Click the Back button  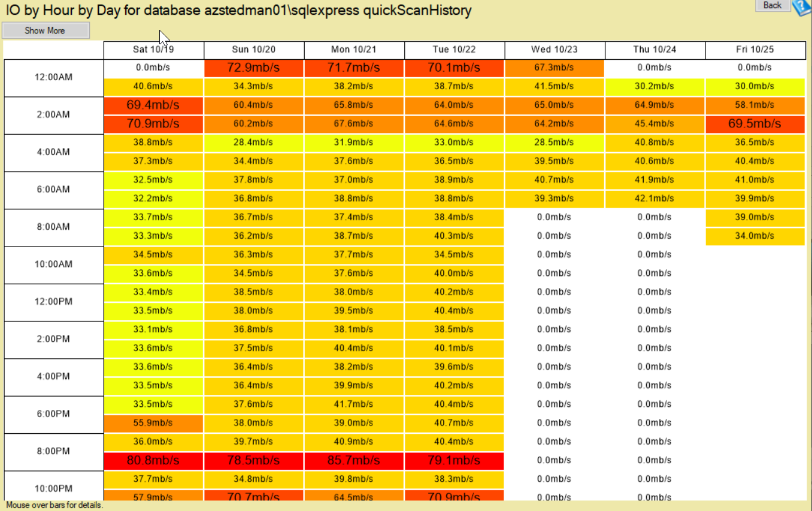(x=772, y=5)
